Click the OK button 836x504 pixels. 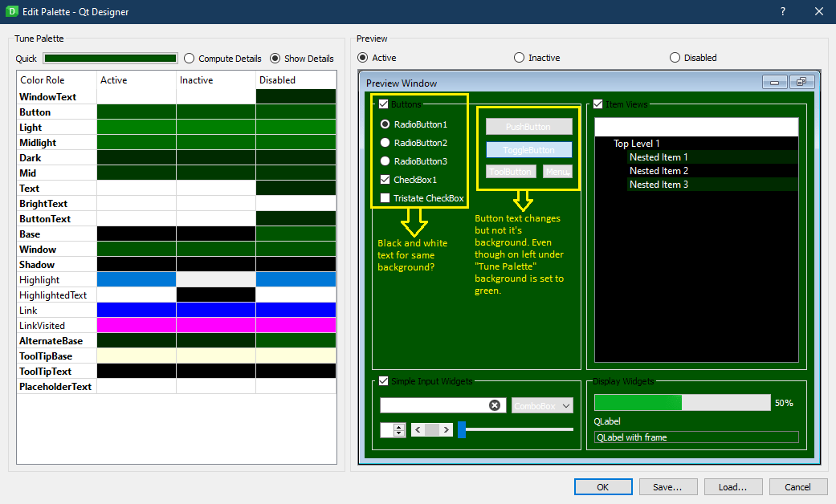click(603, 486)
